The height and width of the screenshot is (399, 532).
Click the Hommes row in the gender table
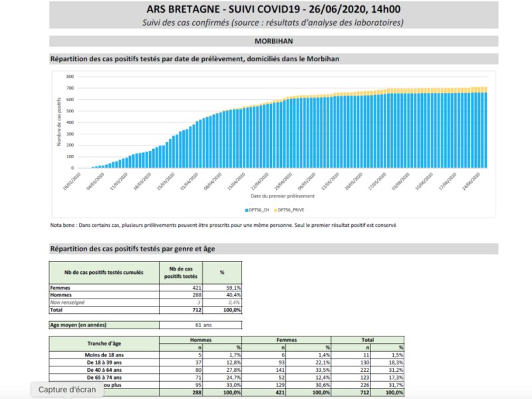click(61, 295)
